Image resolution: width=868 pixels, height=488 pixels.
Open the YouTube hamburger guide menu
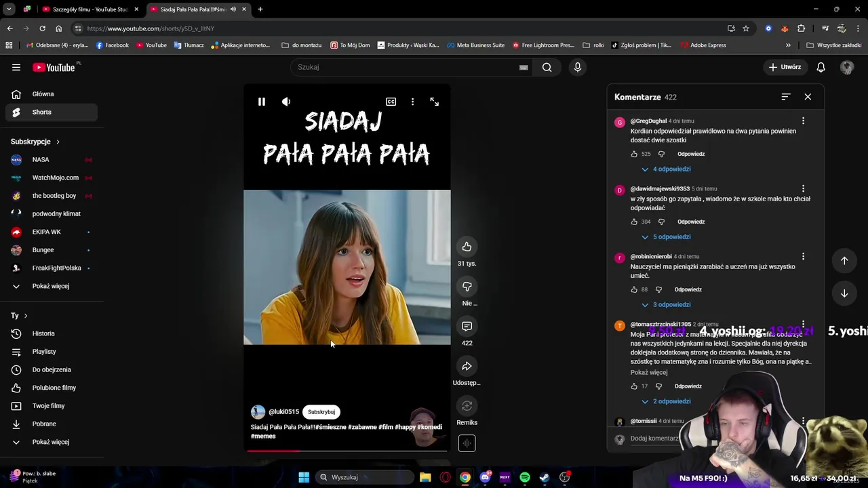coord(16,67)
